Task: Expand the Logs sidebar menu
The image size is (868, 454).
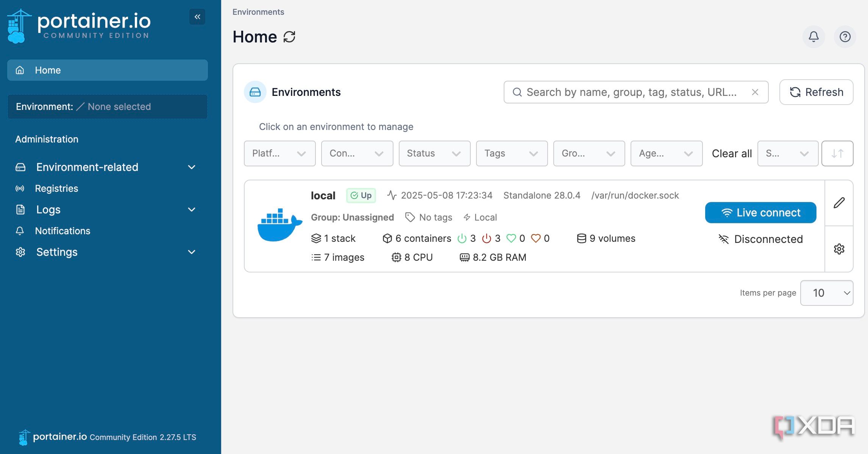Action: 48,210
